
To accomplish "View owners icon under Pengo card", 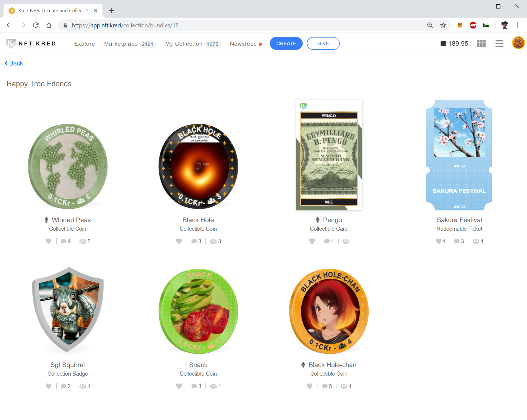I will [346, 241].
